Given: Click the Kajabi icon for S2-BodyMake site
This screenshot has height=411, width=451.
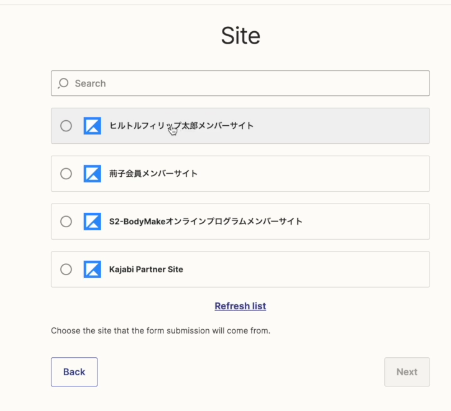Looking at the screenshot, I should pyautogui.click(x=92, y=221).
